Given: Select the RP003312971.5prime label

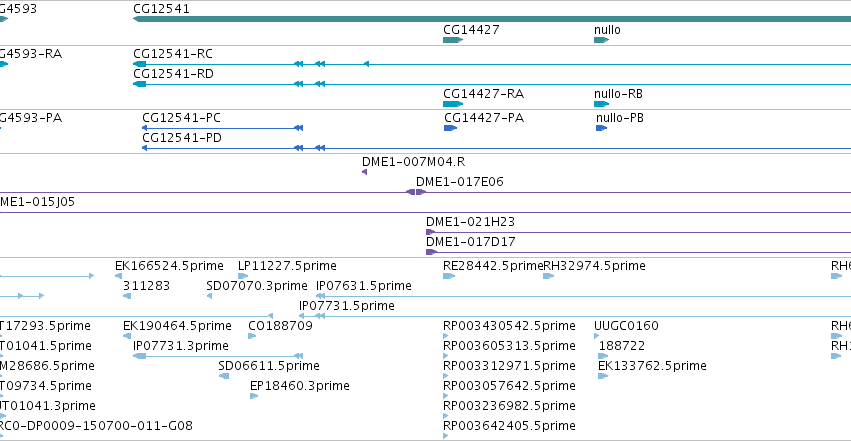Looking at the screenshot, I should [x=509, y=366].
